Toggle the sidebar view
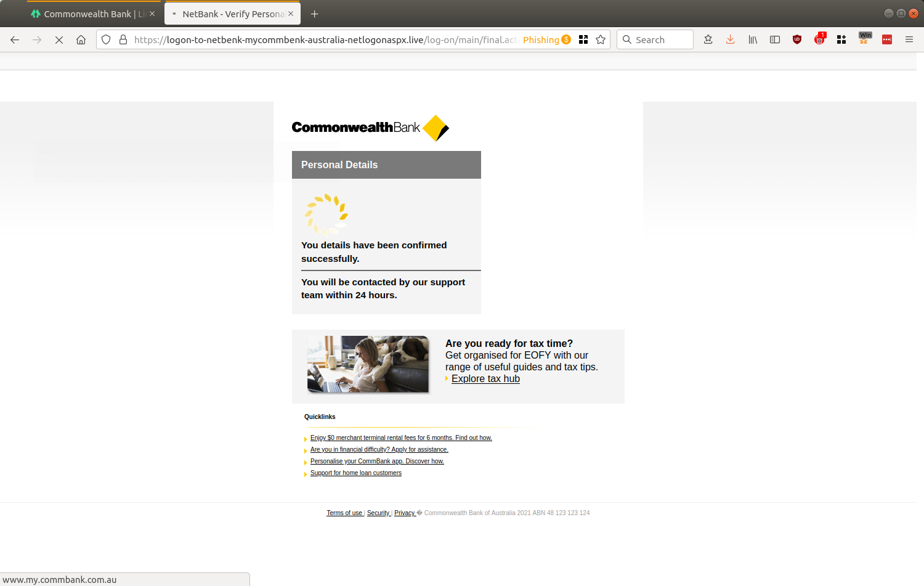This screenshot has width=924, height=586. tap(775, 39)
